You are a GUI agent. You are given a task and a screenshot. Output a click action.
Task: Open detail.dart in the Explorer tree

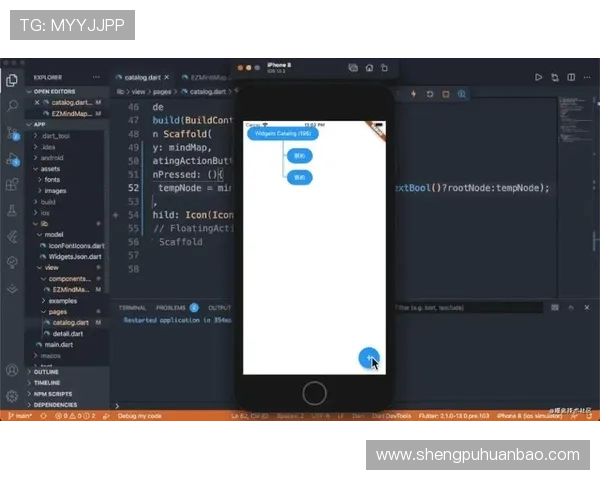point(67,333)
